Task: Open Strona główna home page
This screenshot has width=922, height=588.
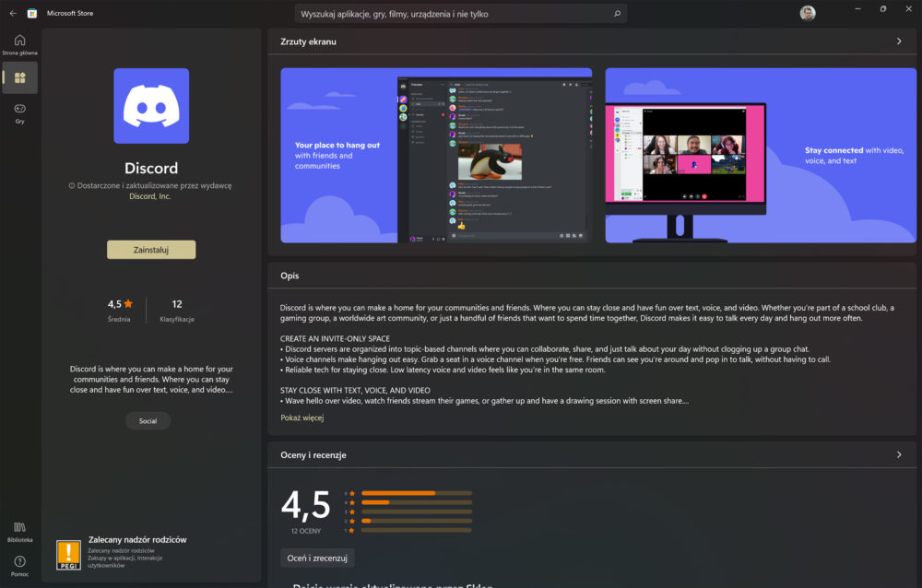Action: [x=19, y=44]
